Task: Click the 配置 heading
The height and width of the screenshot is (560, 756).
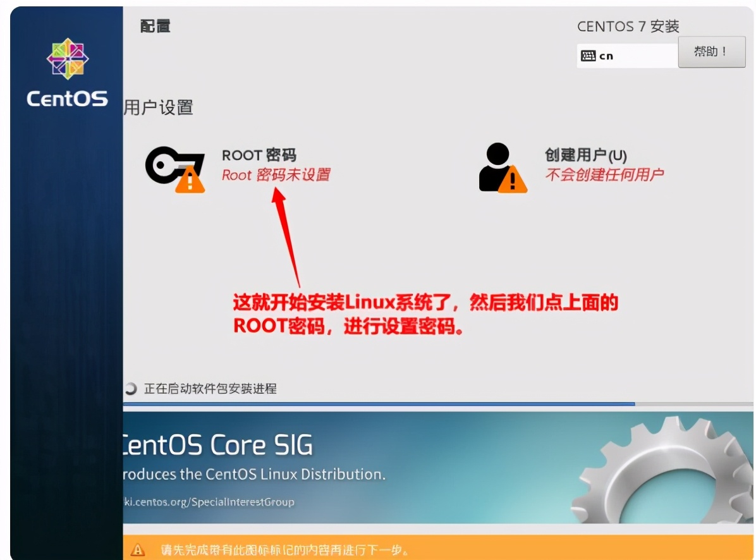Action: (x=155, y=27)
